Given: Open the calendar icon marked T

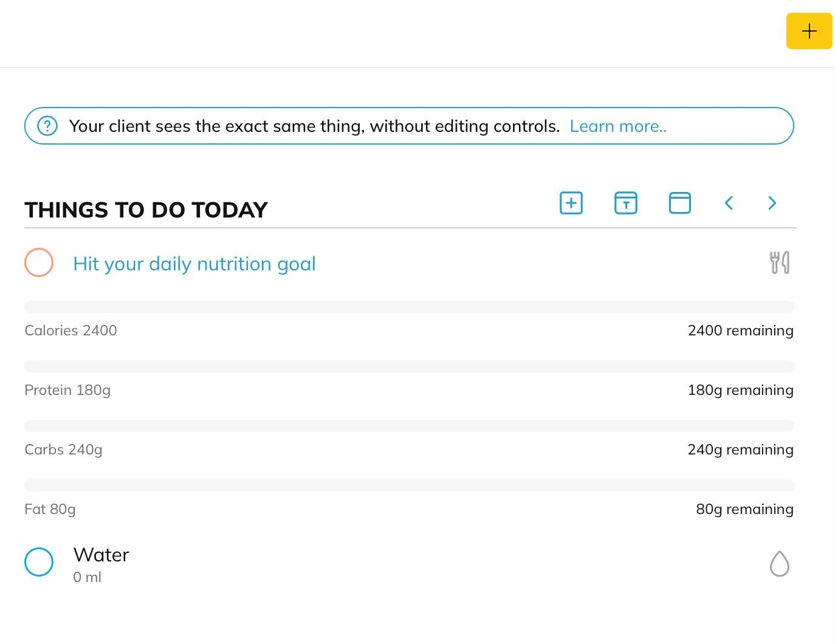Looking at the screenshot, I should click(x=625, y=203).
